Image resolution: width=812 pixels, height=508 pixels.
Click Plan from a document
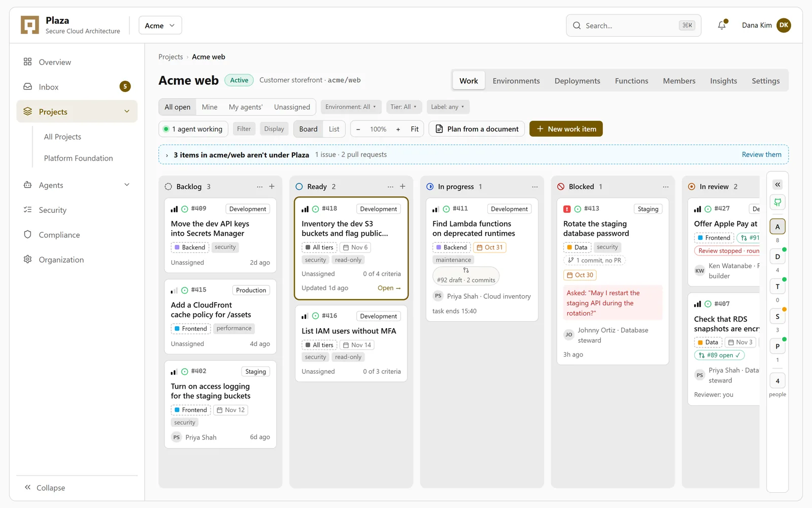(x=477, y=129)
